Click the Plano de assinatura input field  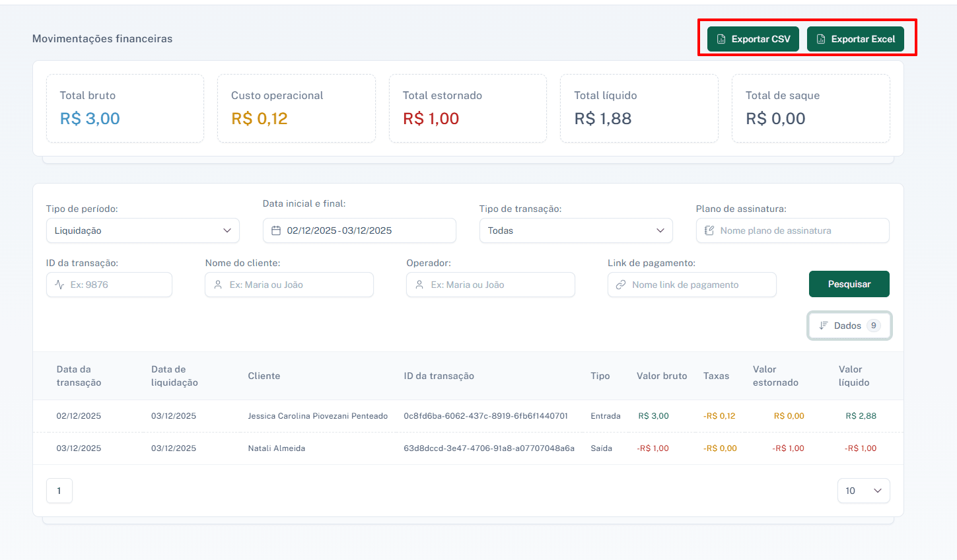click(792, 230)
